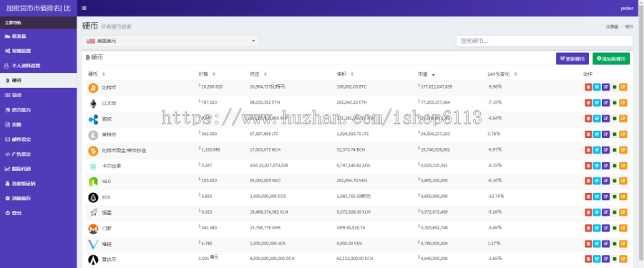This screenshot has width=644, height=268.
Task: Toggle the green status square in XRP row
Action: (x=615, y=119)
